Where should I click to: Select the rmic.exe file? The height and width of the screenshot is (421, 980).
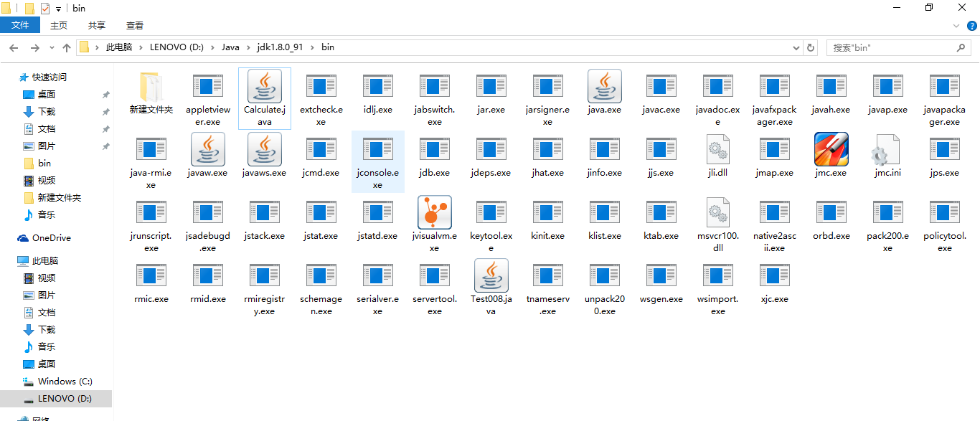click(x=151, y=282)
